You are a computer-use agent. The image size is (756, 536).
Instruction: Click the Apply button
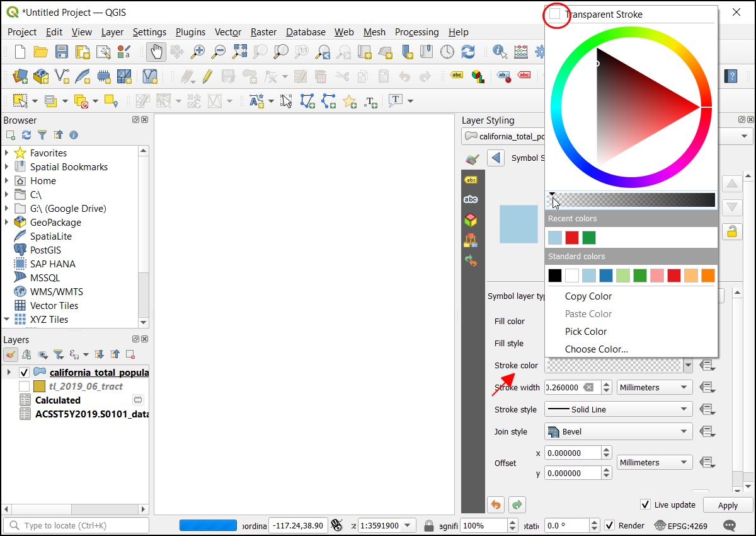(728, 505)
